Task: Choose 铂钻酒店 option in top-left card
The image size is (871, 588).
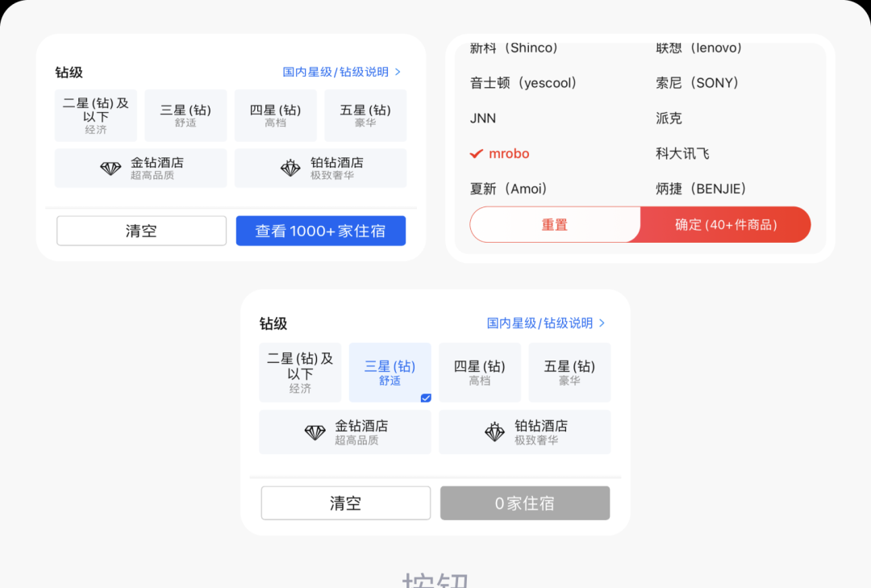Action: [x=320, y=168]
